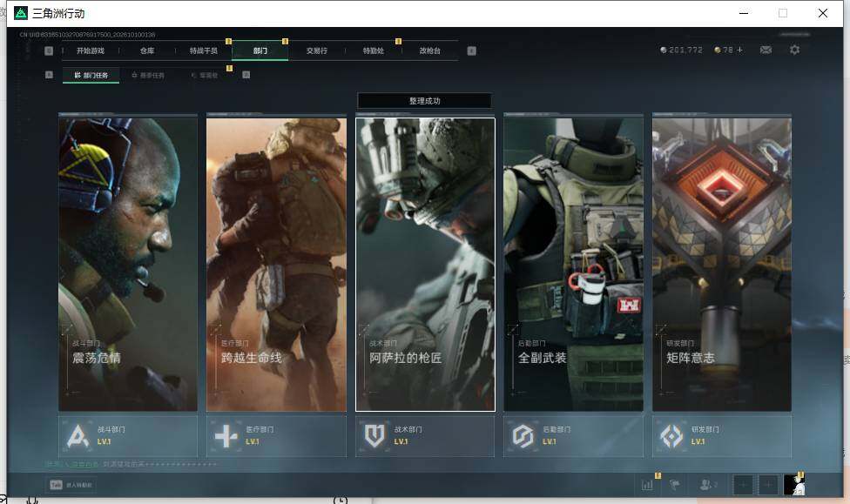Open the 跨越生命线 mission card
Viewport: 850px width, 504px height.
point(276,265)
